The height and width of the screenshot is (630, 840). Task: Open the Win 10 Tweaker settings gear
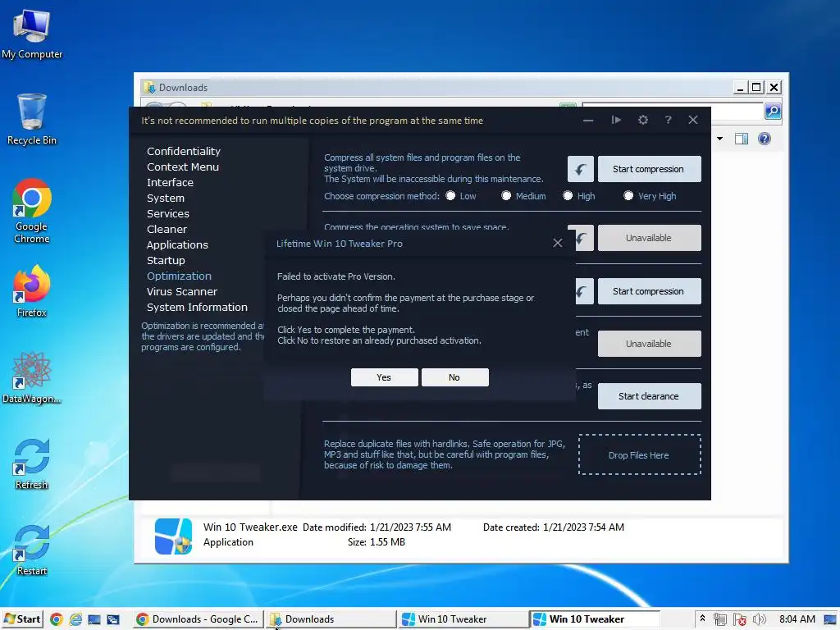tap(643, 120)
